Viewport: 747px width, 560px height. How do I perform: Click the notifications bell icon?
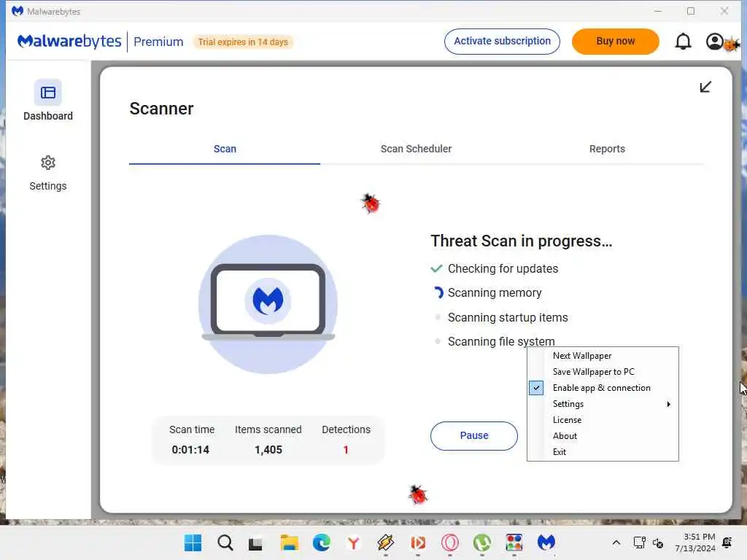pyautogui.click(x=683, y=42)
